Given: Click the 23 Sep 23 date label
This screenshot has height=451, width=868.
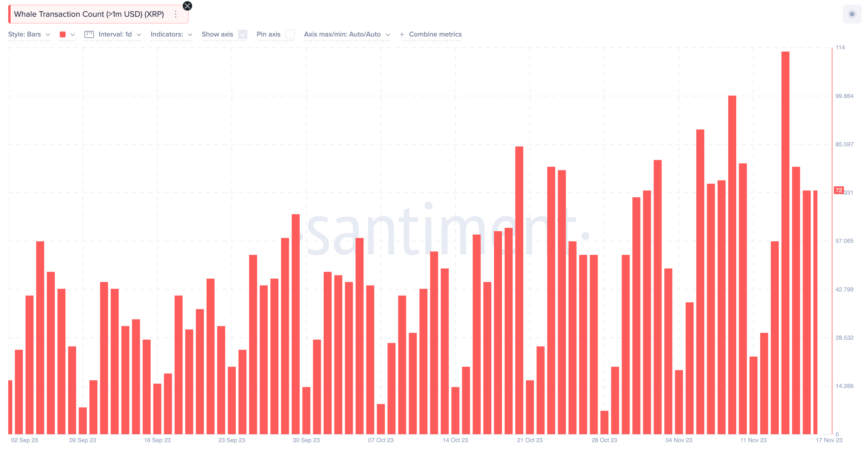Looking at the screenshot, I should coord(232,440).
